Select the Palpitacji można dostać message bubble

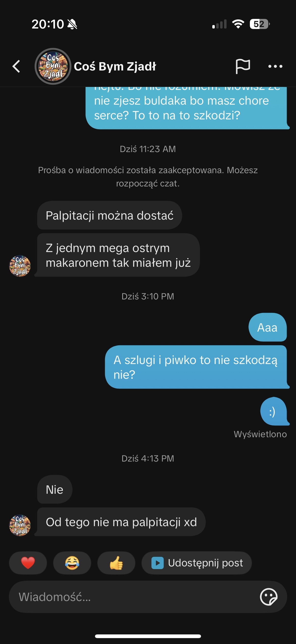110,215
